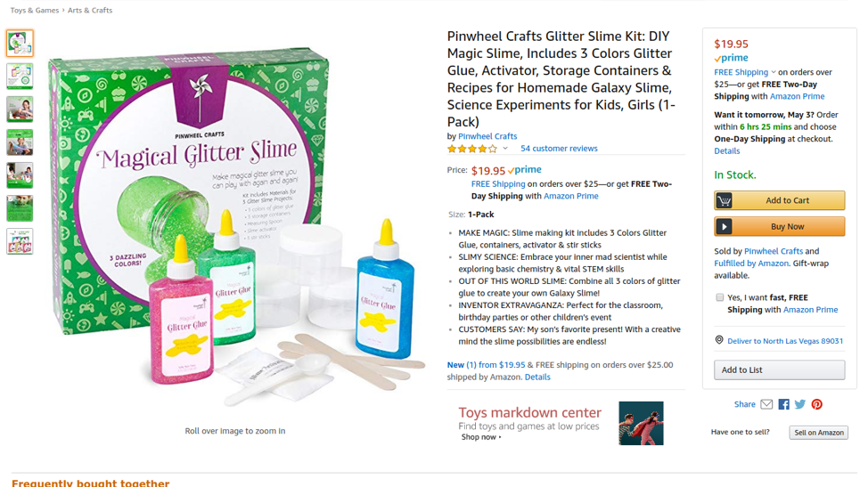Image resolution: width=868 pixels, height=487 pixels.
Task: Click the shopping cart icon on Add to Cart
Action: pos(724,200)
